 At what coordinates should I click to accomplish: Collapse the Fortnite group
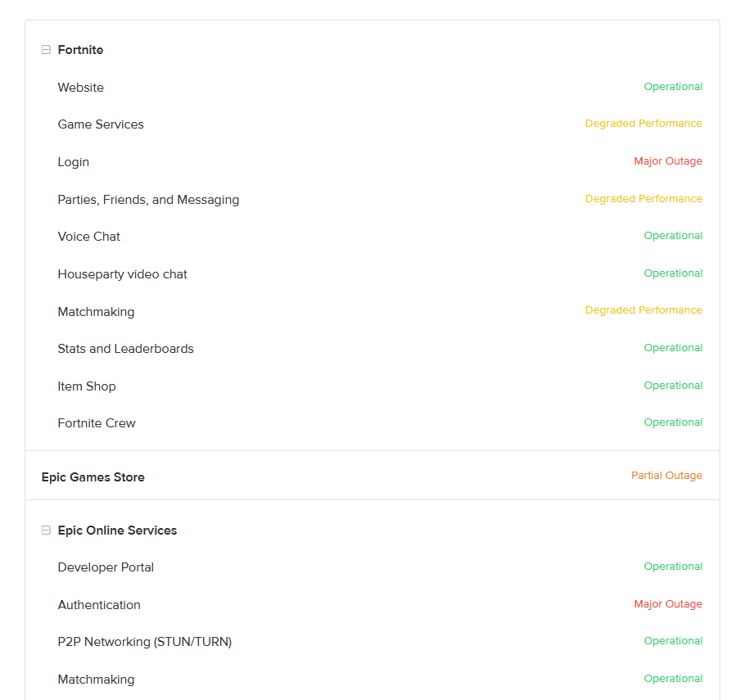tap(47, 50)
